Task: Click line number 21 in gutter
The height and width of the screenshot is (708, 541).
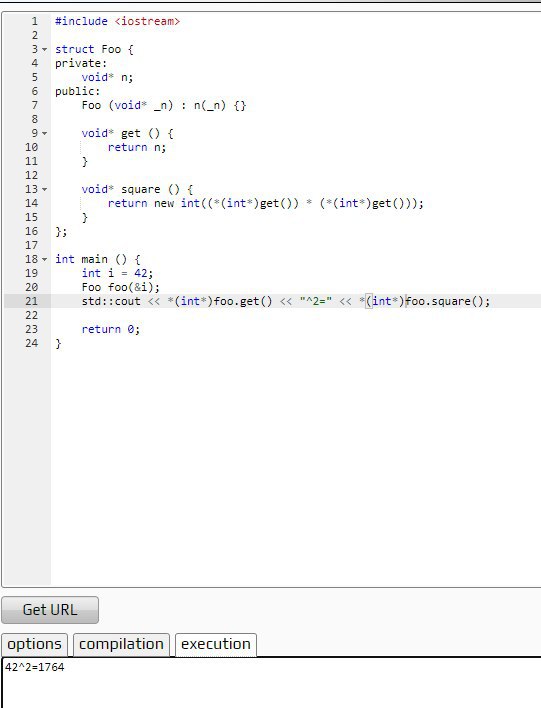Action: point(32,301)
